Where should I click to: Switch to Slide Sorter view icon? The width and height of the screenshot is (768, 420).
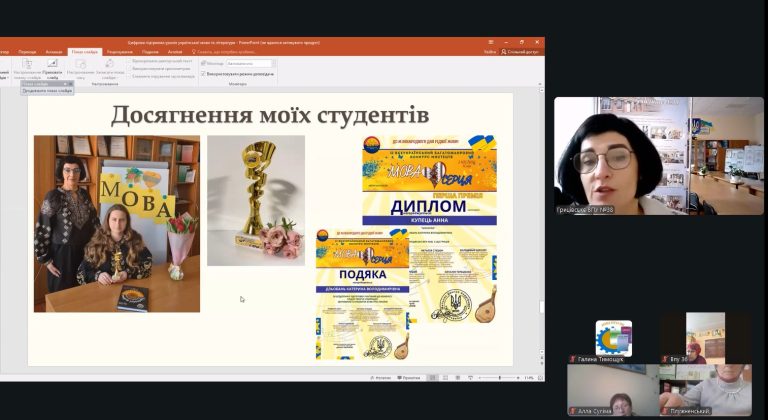point(445,378)
